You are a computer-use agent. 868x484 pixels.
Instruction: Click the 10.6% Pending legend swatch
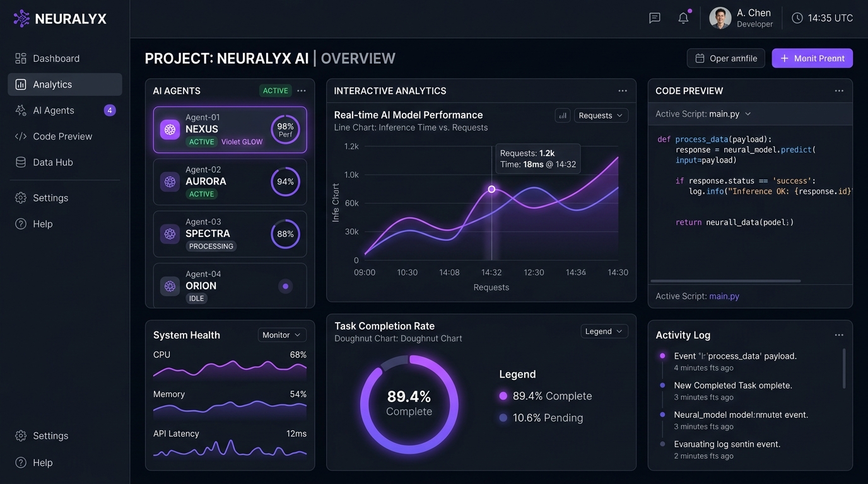[x=503, y=418]
